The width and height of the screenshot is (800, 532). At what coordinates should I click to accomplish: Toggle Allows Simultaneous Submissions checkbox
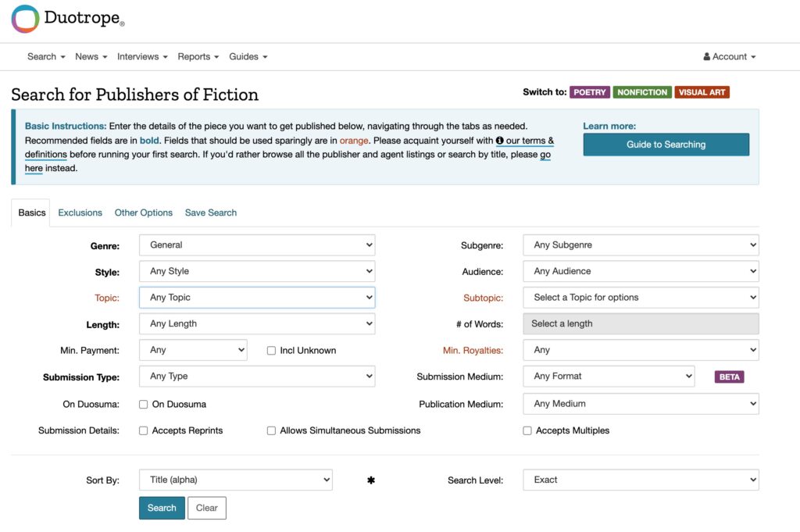(x=272, y=430)
